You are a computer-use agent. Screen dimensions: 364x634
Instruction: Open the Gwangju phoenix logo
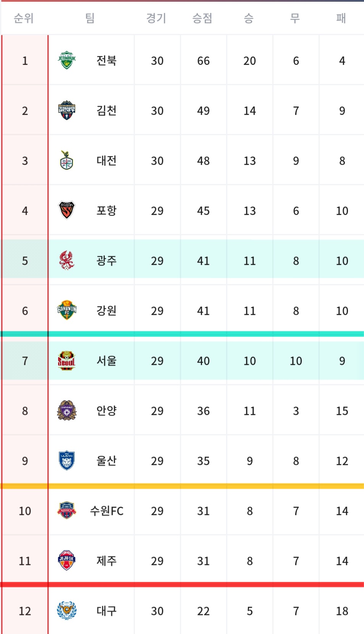[67, 260]
